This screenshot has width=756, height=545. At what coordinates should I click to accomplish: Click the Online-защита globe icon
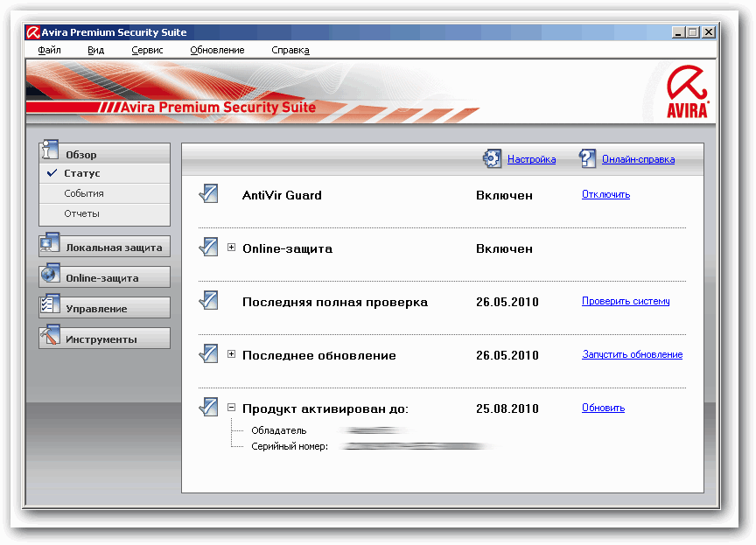click(x=50, y=274)
